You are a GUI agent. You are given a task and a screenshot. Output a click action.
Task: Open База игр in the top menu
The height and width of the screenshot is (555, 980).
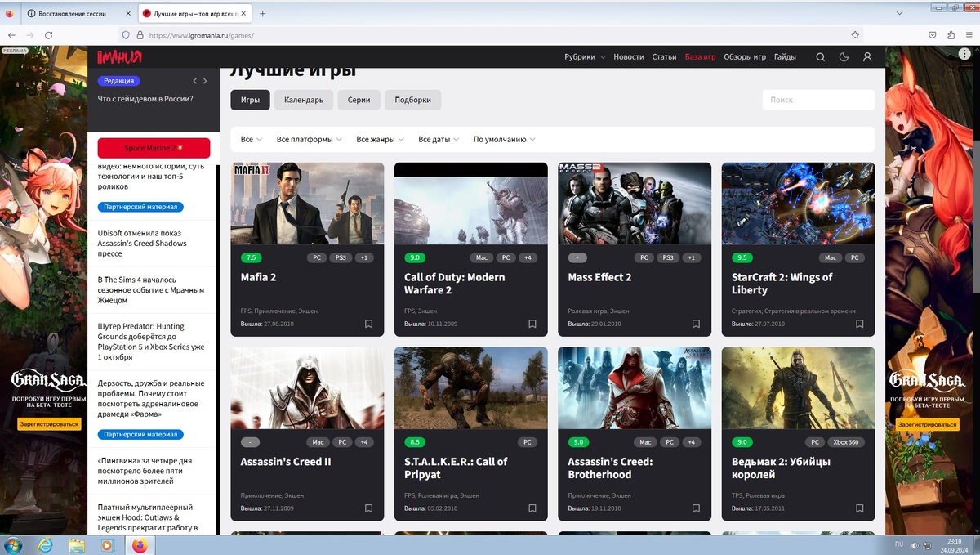click(x=700, y=57)
